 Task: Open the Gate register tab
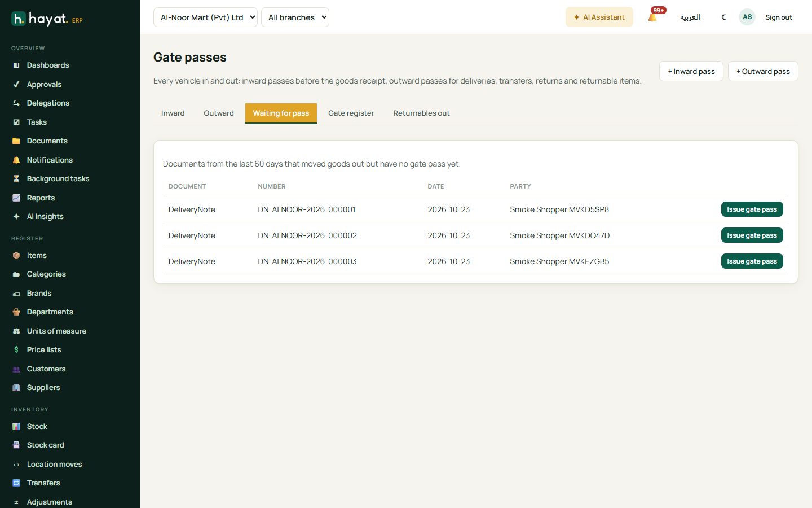[x=351, y=113]
